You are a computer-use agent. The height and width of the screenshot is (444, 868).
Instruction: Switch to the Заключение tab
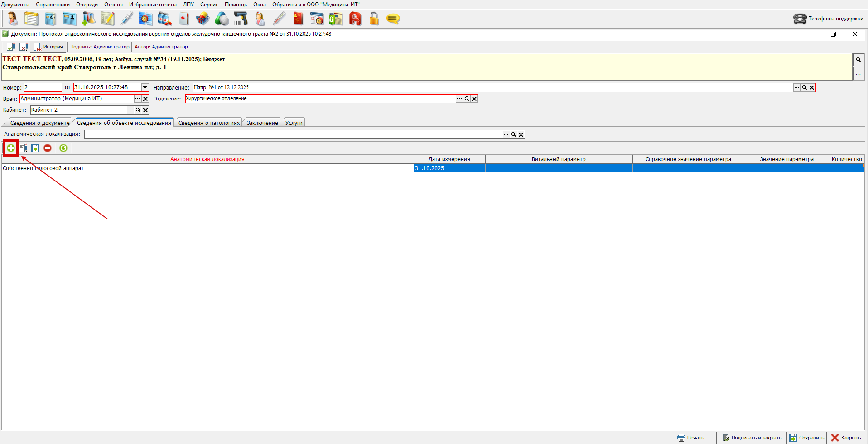(x=262, y=123)
